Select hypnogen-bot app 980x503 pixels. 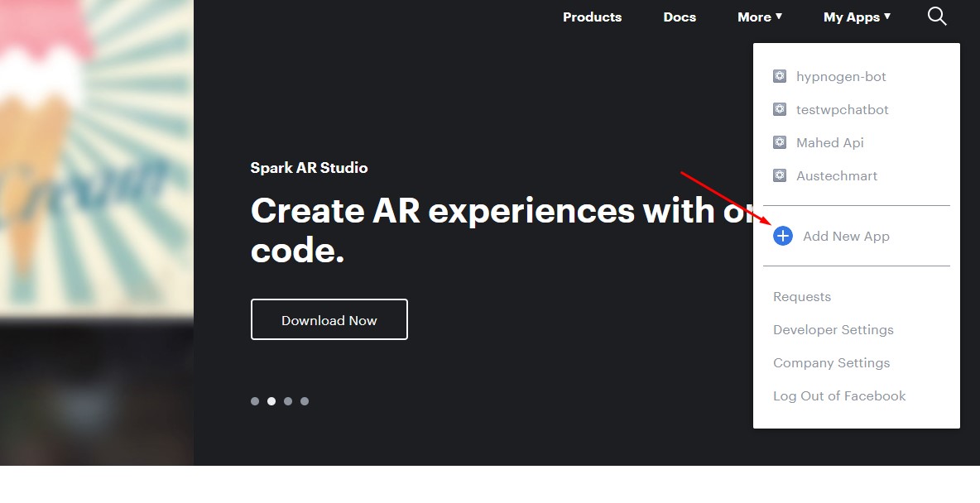pyautogui.click(x=841, y=76)
